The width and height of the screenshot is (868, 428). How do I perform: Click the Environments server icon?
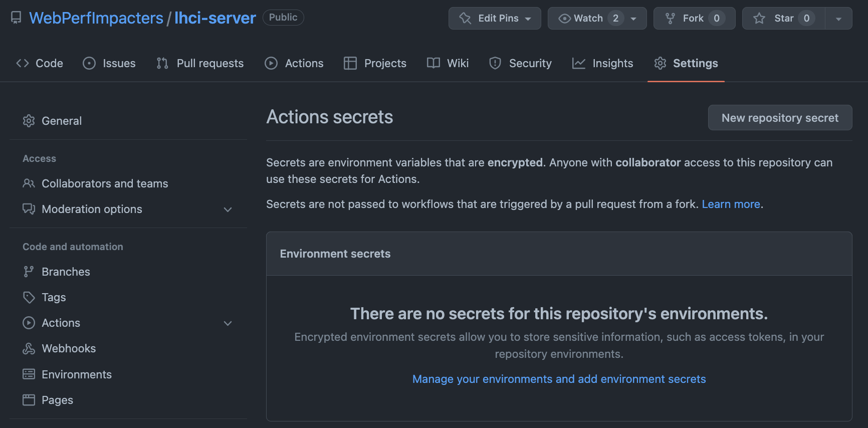click(29, 374)
